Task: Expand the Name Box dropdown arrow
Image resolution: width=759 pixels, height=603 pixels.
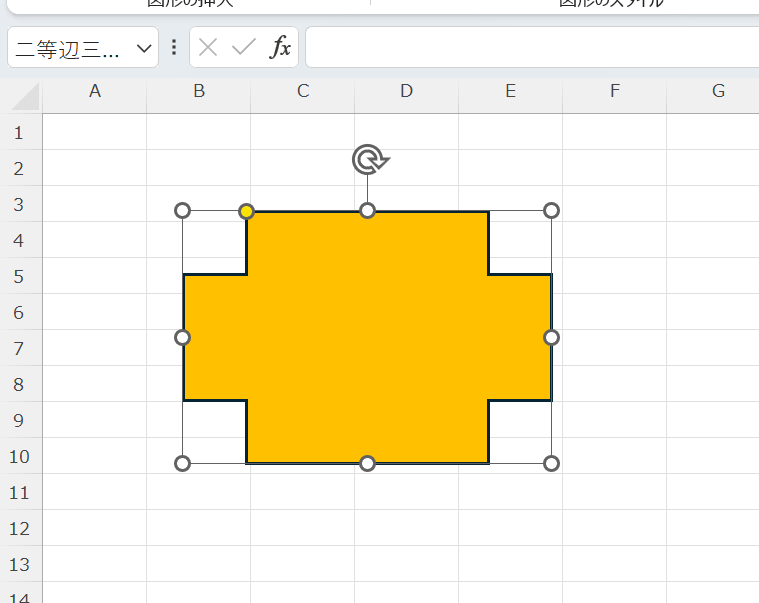Action: (143, 48)
